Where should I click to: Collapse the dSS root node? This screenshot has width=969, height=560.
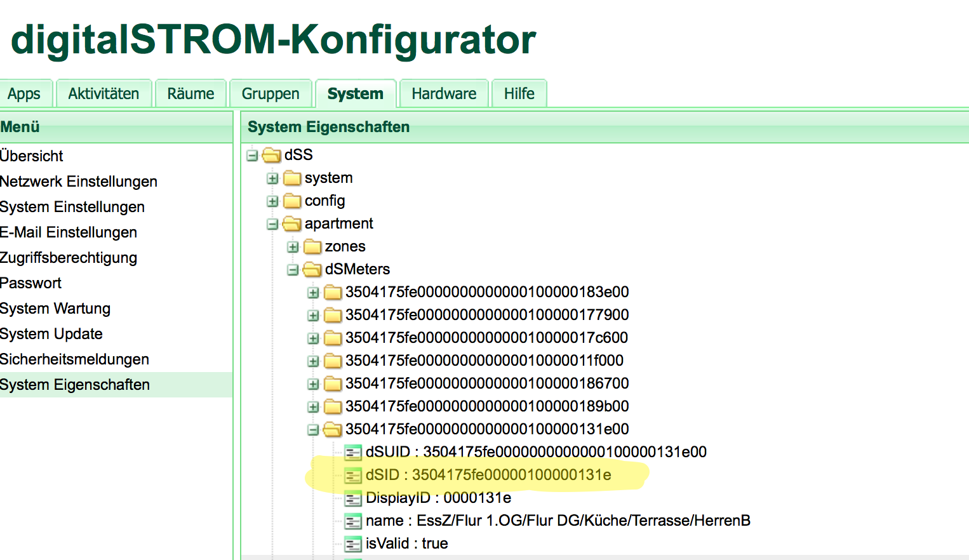point(252,156)
